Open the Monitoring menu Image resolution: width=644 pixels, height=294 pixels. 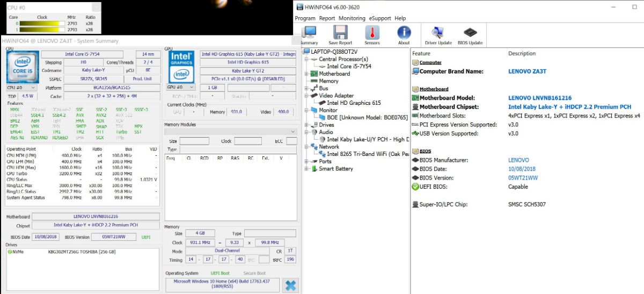[x=352, y=18]
